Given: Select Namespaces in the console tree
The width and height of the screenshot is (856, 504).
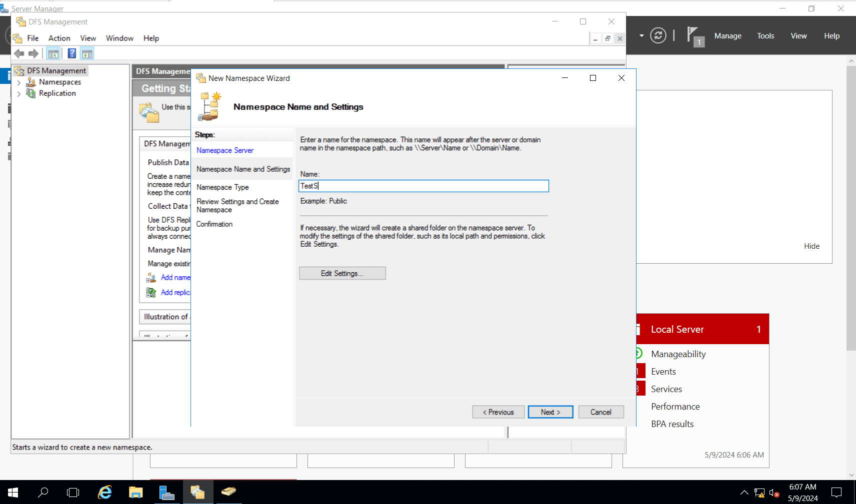Looking at the screenshot, I should tap(60, 82).
